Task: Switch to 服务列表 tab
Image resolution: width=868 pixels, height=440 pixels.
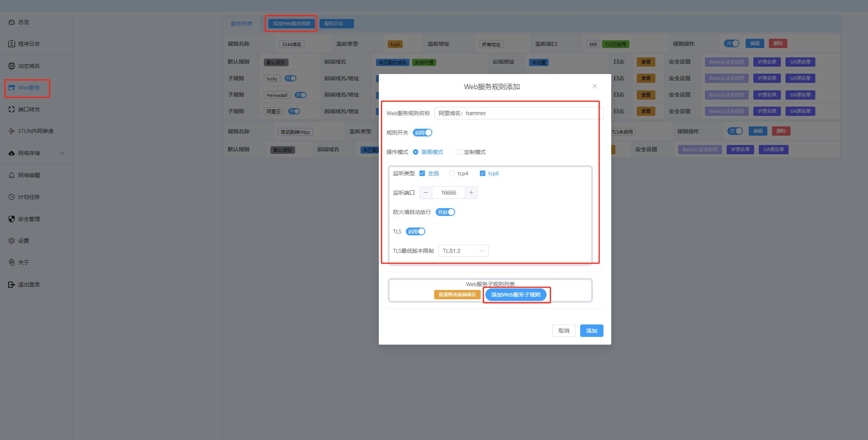Action: point(242,24)
